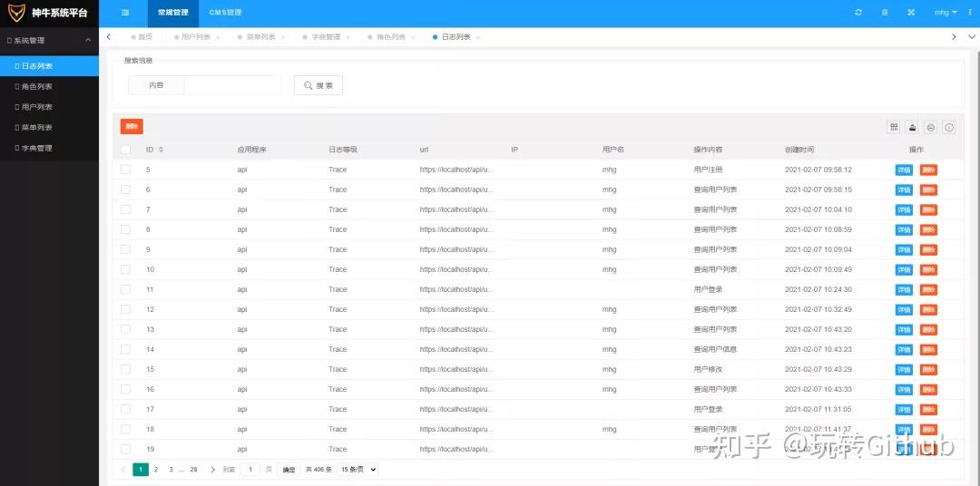Tick the checkbox for row ID 10
The width and height of the screenshot is (980, 486).
tap(125, 270)
